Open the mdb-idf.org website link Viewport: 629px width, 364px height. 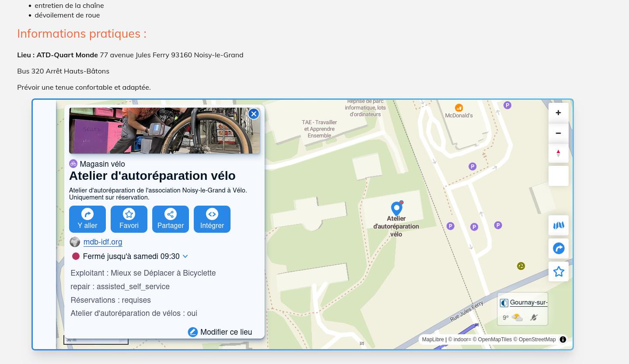(103, 242)
